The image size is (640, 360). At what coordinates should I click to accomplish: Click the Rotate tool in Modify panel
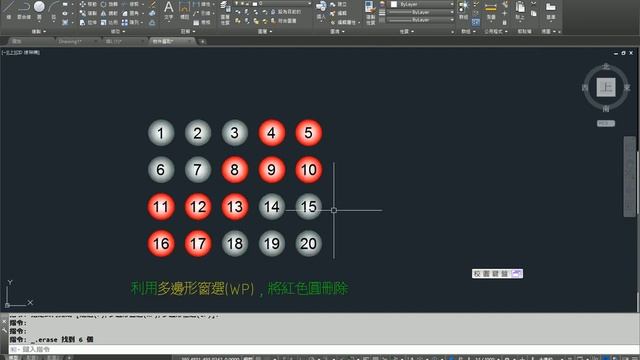[109, 4]
